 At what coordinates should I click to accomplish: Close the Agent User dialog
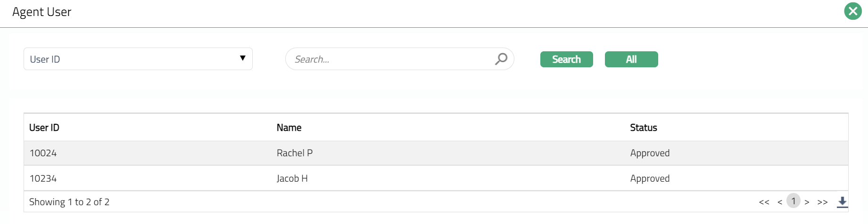pyautogui.click(x=852, y=11)
